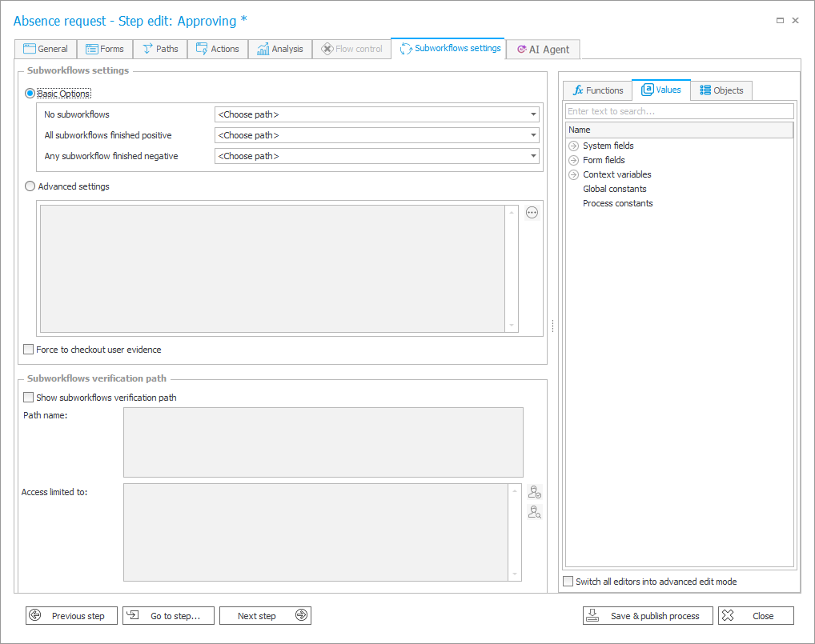This screenshot has height=644, width=815.
Task: Select Global constants in the values list
Action: click(x=614, y=189)
